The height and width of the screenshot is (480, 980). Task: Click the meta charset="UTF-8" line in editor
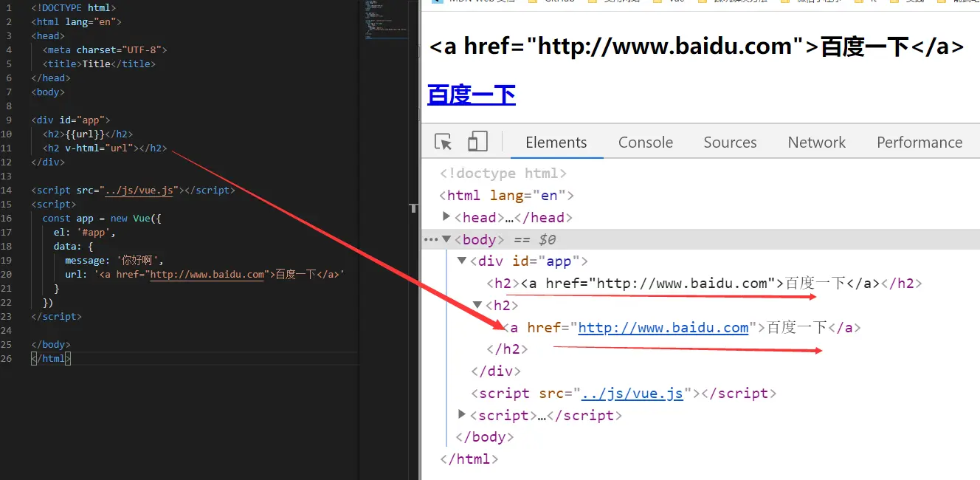(105, 49)
